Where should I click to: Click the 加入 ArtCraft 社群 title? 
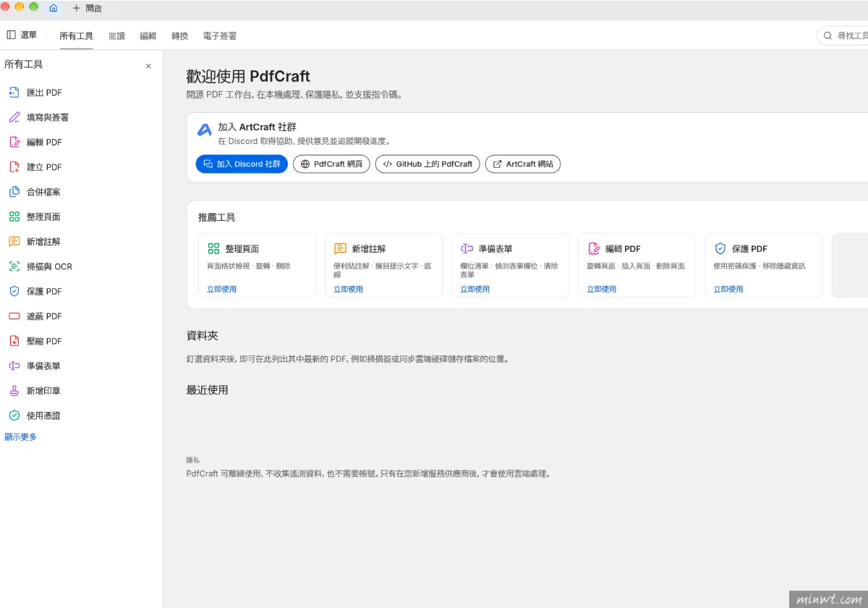(x=257, y=127)
